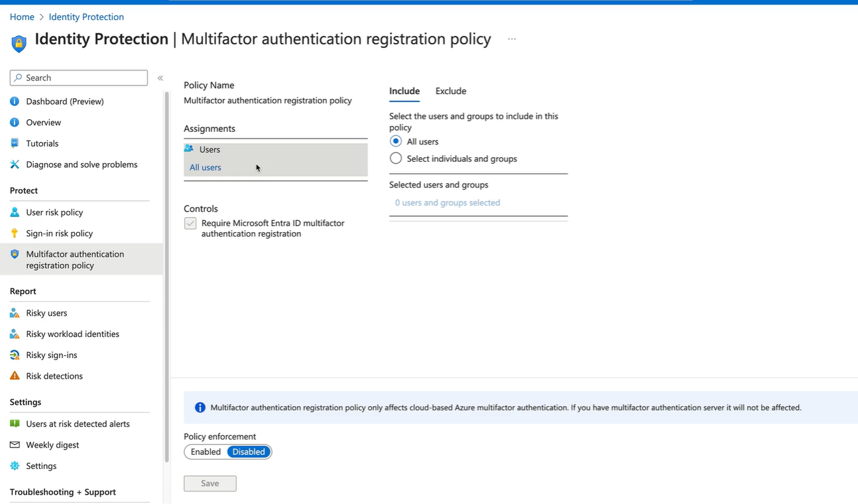This screenshot has height=504, width=858.
Task: Set Policy enforcement to Enabled
Action: (x=206, y=452)
